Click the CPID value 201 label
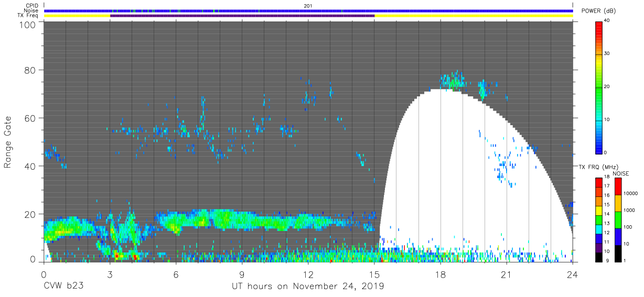Image resolution: width=644 pixels, height=297 pixels. (x=308, y=6)
